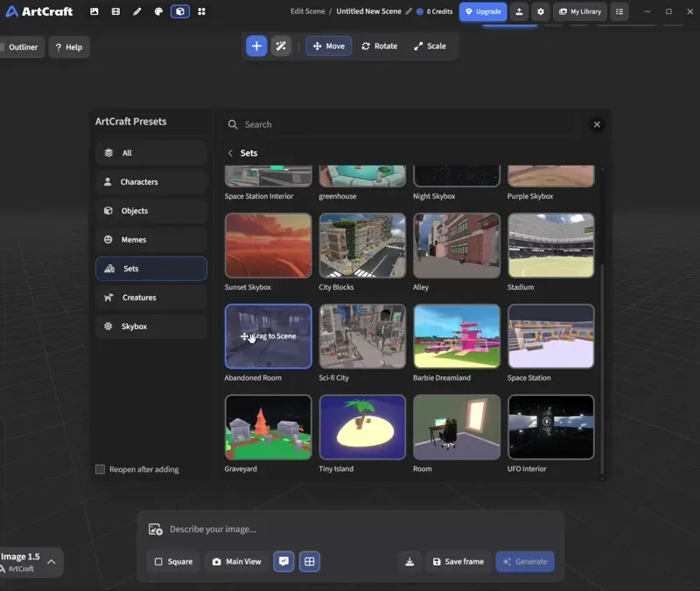Open the Help button
This screenshot has height=591, width=700.
point(69,47)
